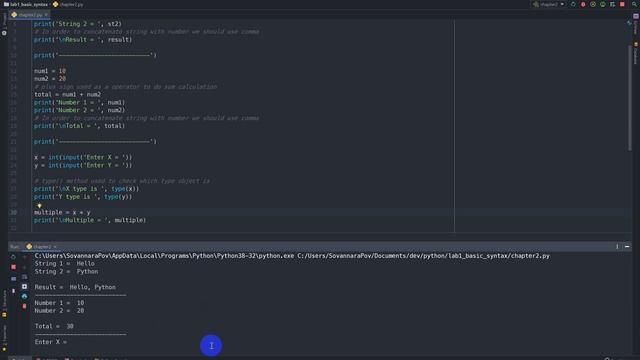Screen dimensions: 640x360
Task: Toggle Scroll to End icon in Run console
Action: point(24,287)
